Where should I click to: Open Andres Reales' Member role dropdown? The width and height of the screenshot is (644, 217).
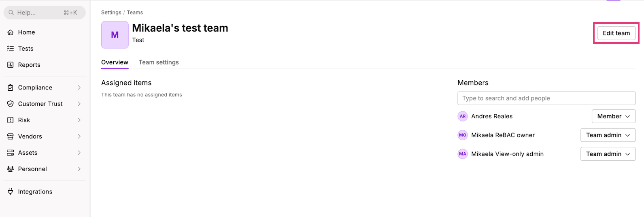(x=614, y=116)
